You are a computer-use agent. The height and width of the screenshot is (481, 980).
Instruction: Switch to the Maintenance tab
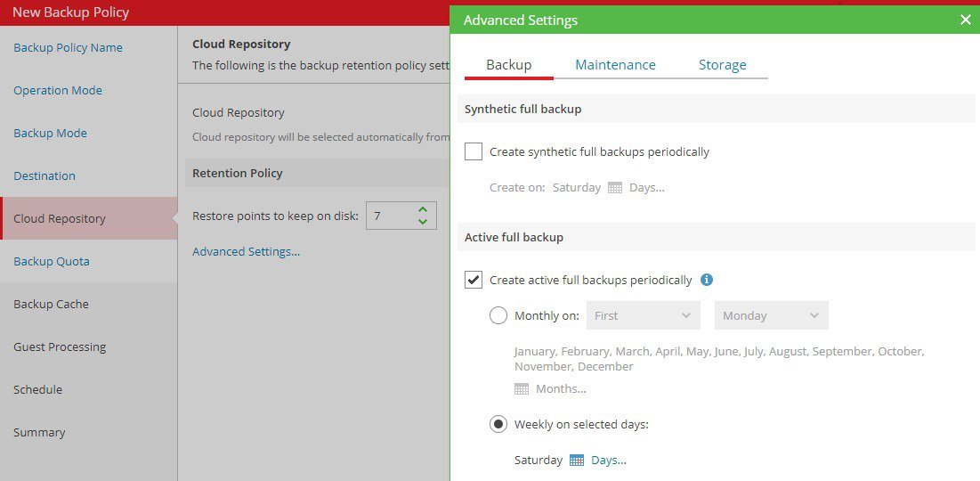(615, 65)
